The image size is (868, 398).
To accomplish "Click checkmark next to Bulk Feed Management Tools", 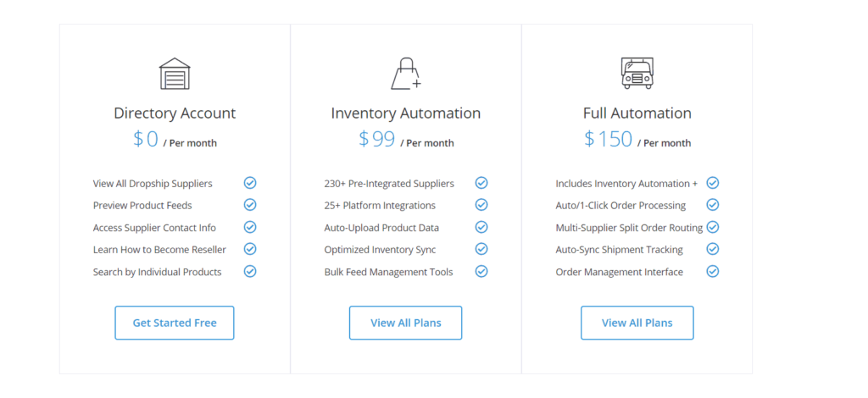I will coord(481,272).
